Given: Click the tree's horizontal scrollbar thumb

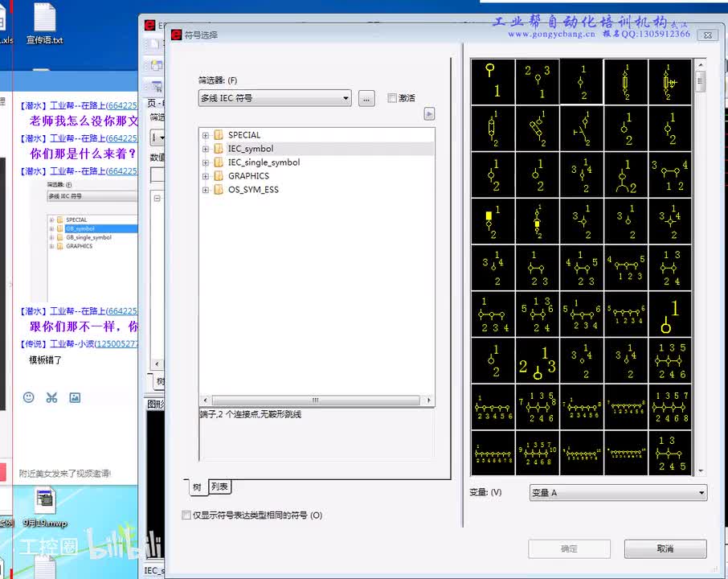Looking at the screenshot, I should 315,400.
